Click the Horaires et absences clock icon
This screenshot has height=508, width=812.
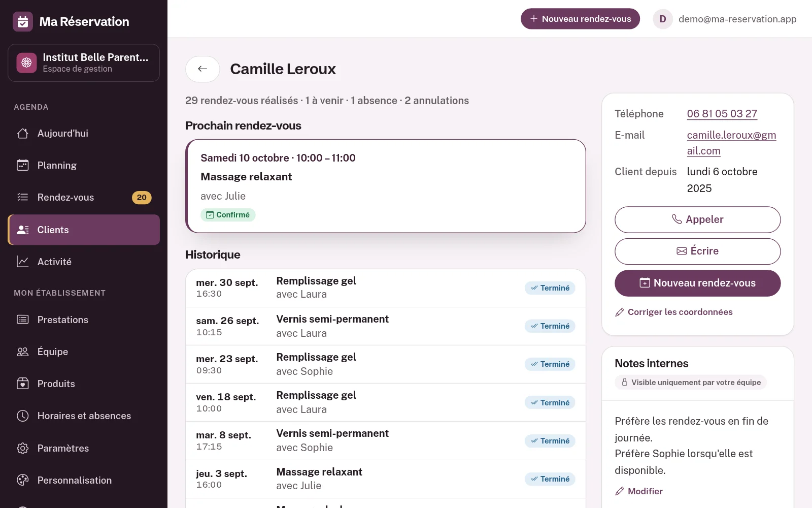click(x=23, y=416)
